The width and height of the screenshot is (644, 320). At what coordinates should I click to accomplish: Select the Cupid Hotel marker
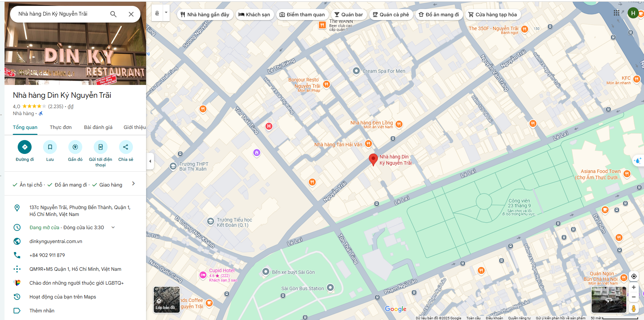tap(203, 275)
